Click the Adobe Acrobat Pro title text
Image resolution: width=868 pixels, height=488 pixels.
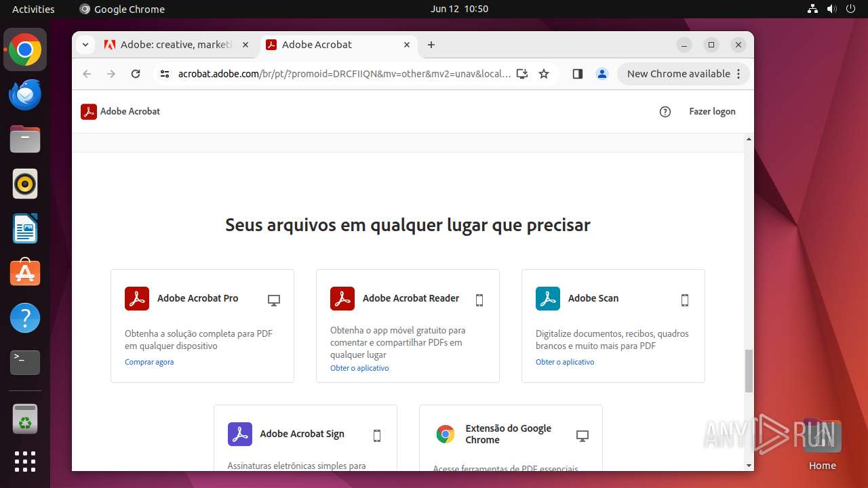[197, 298]
